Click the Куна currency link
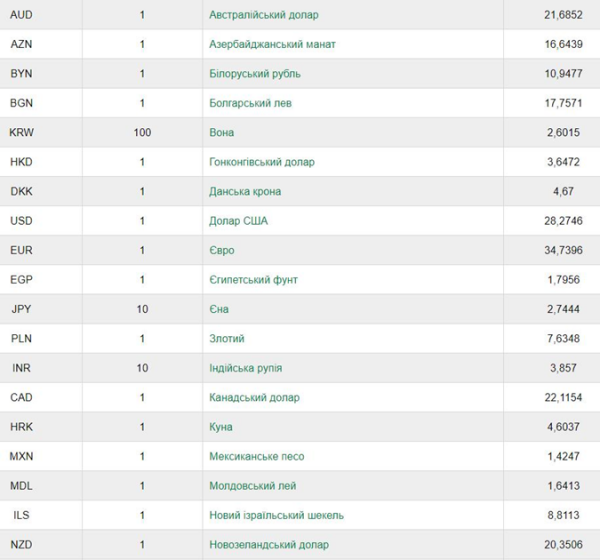Image resolution: width=600 pixels, height=560 pixels. coord(220,427)
